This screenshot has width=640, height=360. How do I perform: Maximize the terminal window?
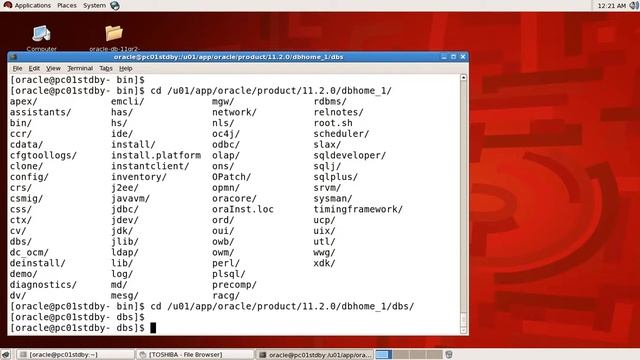[x=453, y=57]
